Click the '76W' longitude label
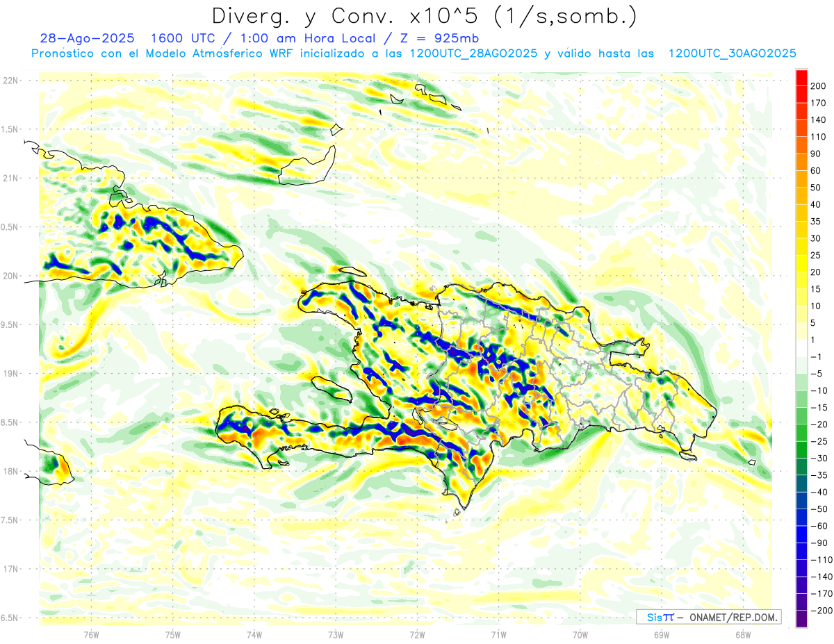 [x=91, y=634]
